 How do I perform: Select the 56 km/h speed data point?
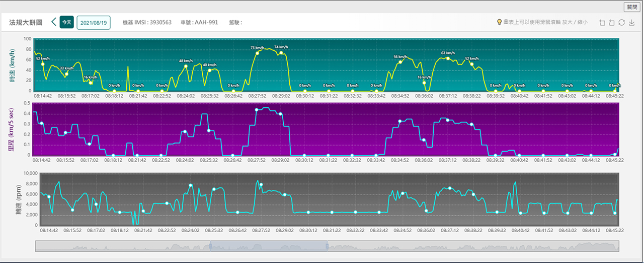[400, 62]
